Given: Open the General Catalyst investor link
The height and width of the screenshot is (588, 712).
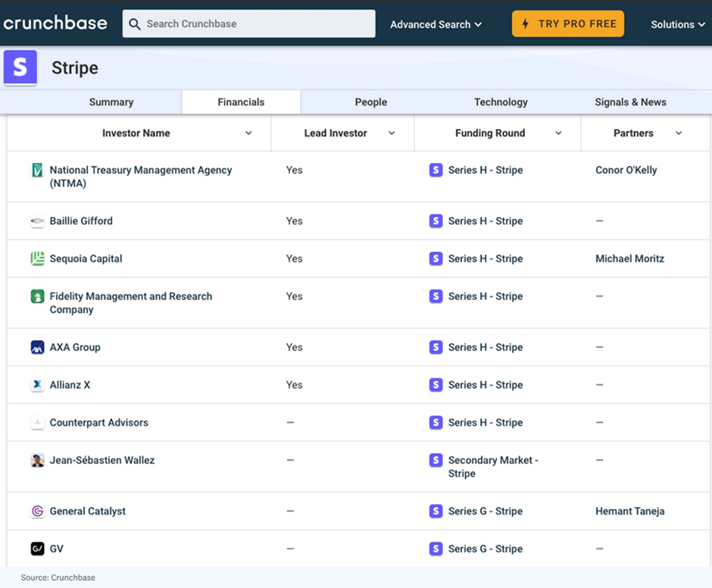Looking at the screenshot, I should pos(88,511).
